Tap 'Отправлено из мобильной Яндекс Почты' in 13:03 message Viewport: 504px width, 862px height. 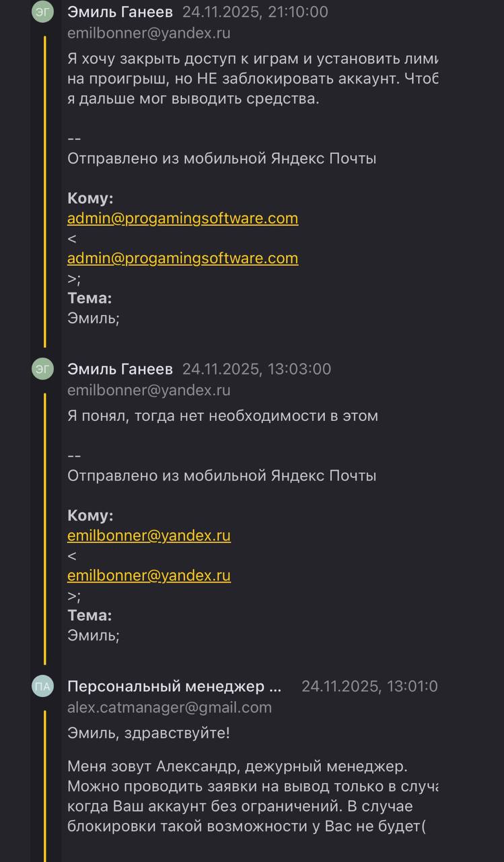(221, 475)
